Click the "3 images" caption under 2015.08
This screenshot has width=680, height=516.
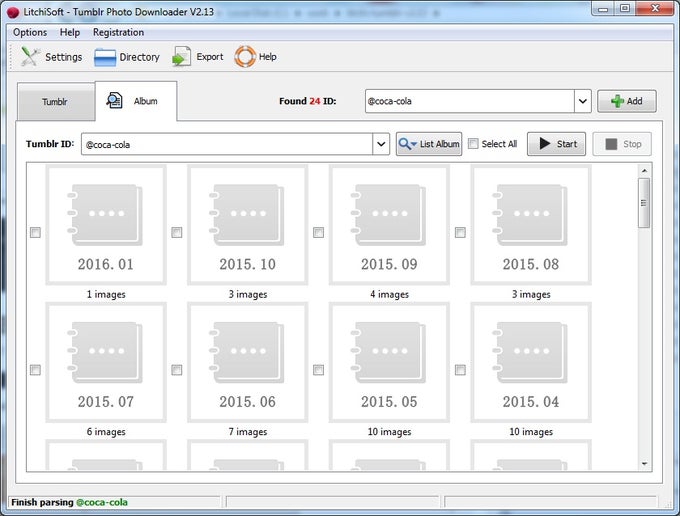click(531, 294)
